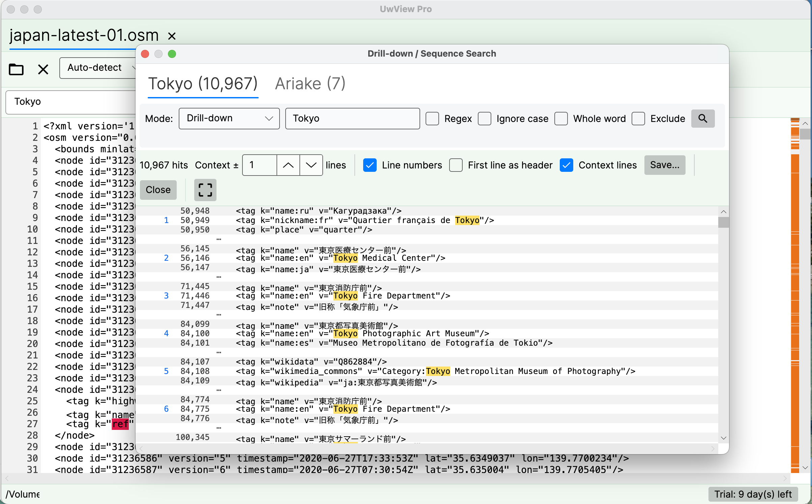812x504 pixels.
Task: Enable the Regex checkbox
Action: 432,119
